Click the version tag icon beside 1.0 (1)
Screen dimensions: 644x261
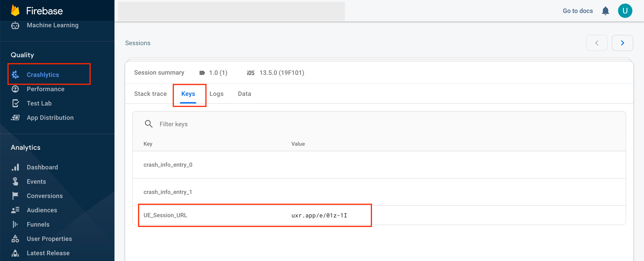click(202, 73)
